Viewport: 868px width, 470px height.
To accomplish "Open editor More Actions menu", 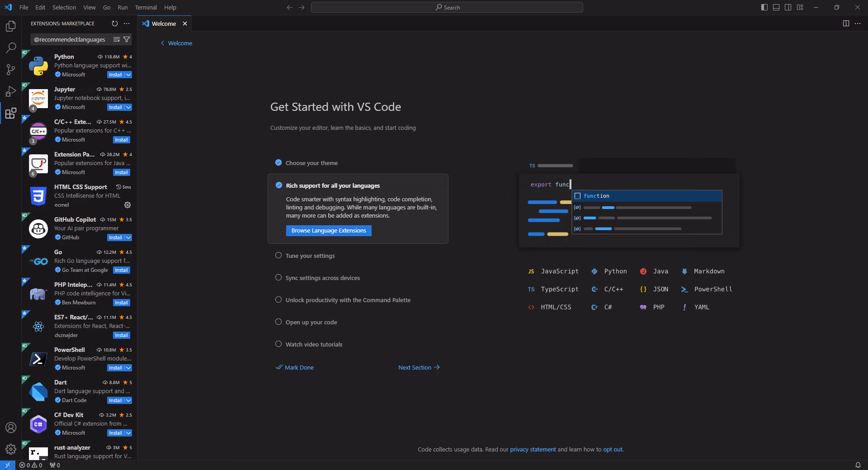I will (x=858, y=24).
